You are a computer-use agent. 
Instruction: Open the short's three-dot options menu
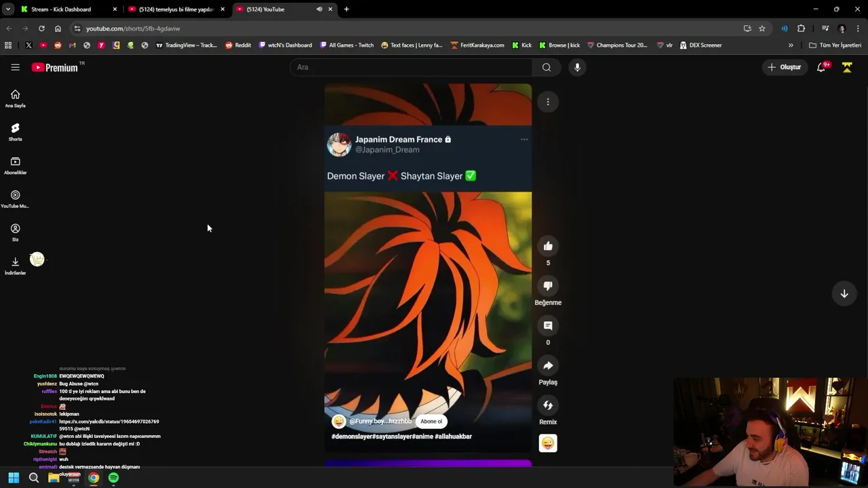coord(548,102)
